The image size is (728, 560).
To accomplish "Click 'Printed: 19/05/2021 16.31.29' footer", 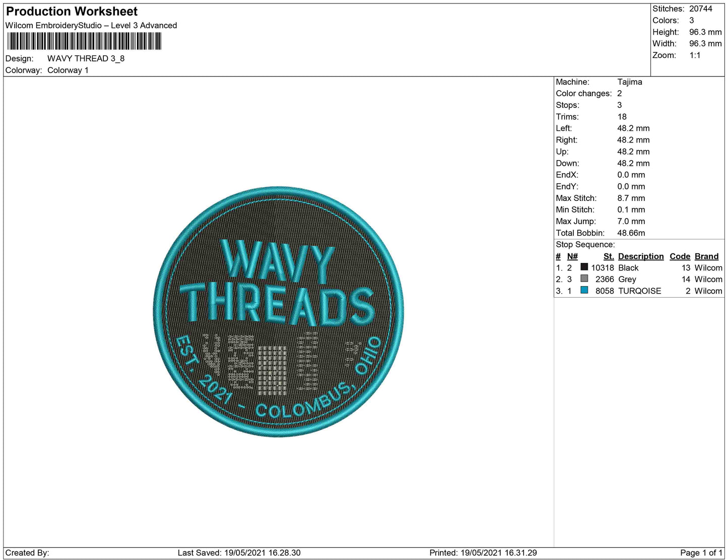I will coord(483,553).
